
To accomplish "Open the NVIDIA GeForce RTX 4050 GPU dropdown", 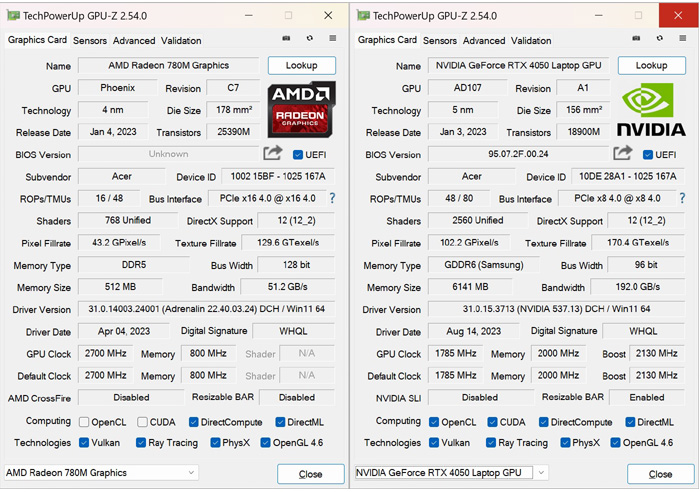I will (450, 473).
